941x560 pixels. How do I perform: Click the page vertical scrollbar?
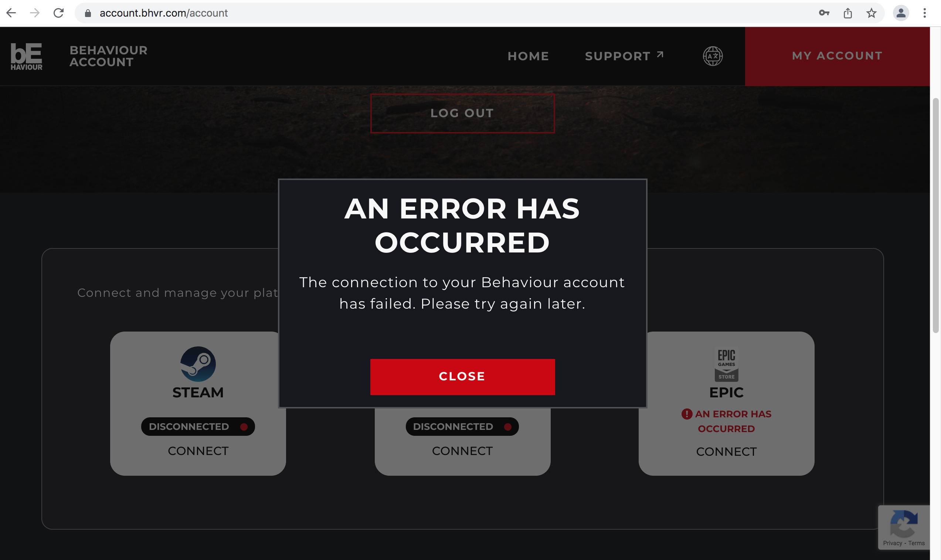tap(935, 215)
